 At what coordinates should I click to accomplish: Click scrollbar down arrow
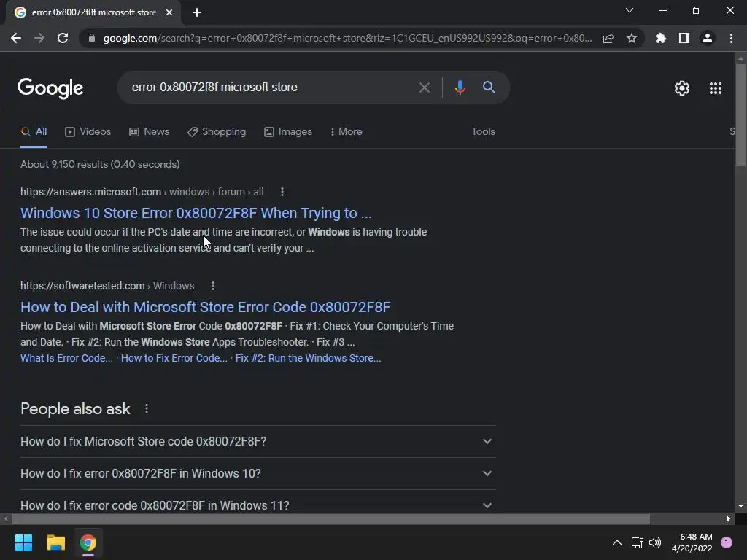(x=740, y=506)
